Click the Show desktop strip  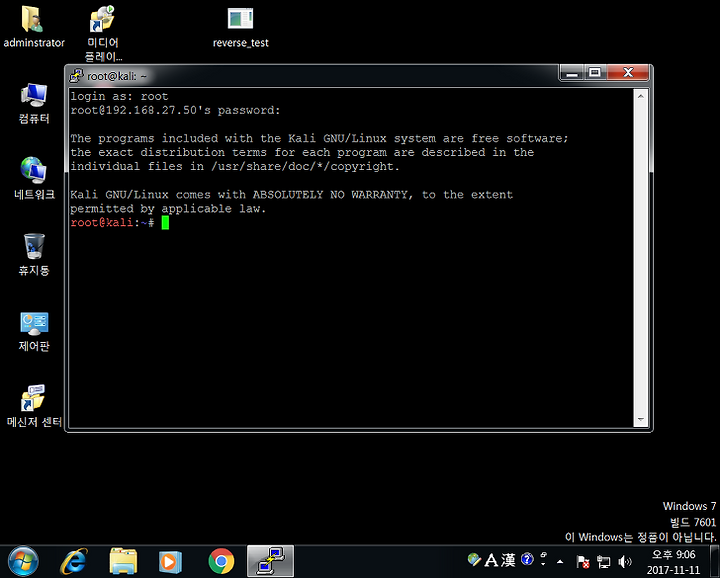click(714, 561)
